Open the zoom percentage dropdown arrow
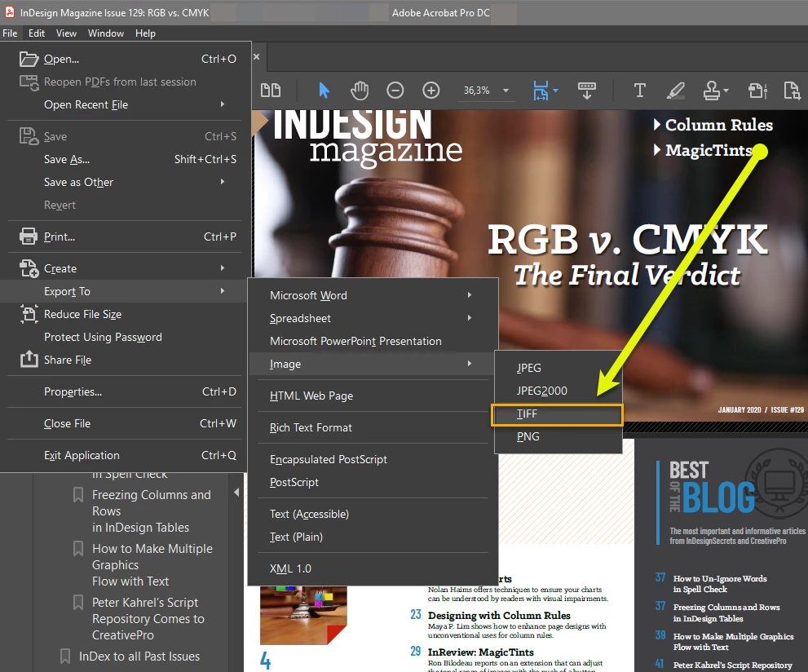The width and height of the screenshot is (808, 672). tap(506, 91)
